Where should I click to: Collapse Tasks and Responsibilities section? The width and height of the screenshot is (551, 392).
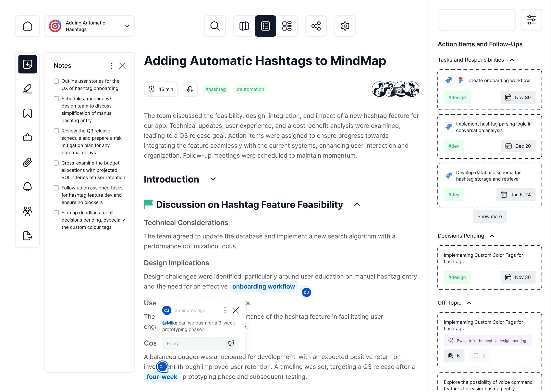[x=512, y=60]
